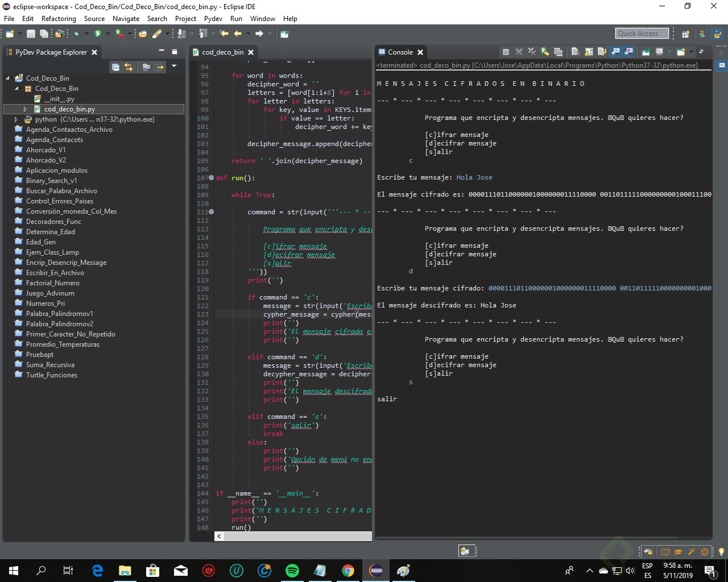Toggle Scroll Lock in Console toolbar
The width and height of the screenshot is (728, 582).
click(x=589, y=52)
